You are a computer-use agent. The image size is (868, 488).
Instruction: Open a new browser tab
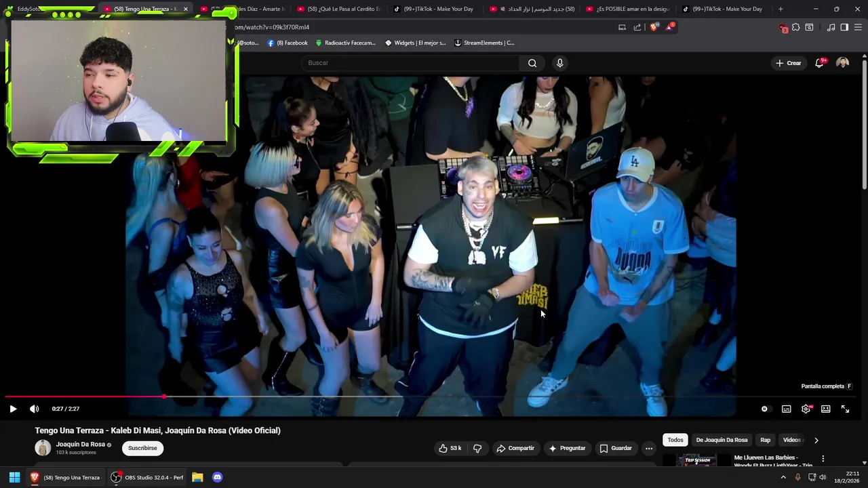[781, 9]
